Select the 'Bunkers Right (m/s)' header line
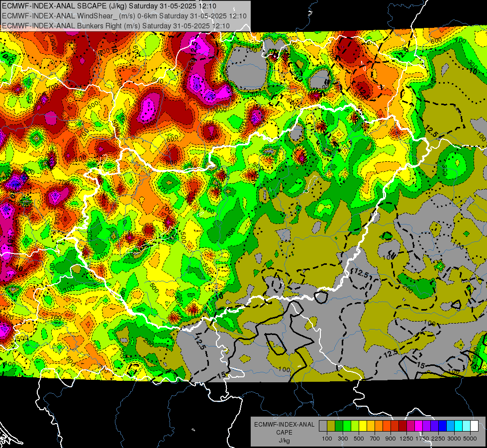Viewport: 487px width, 448px height. click(x=116, y=26)
